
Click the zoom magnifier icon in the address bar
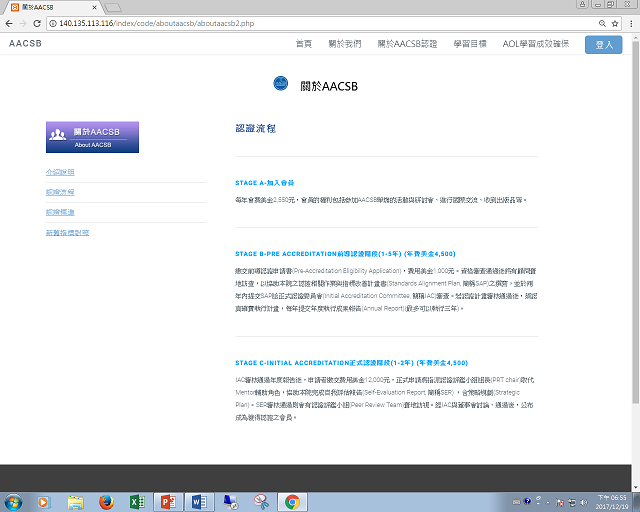[x=602, y=23]
